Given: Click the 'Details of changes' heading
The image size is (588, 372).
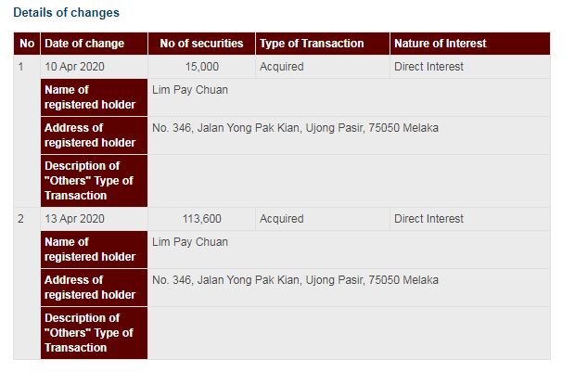Looking at the screenshot, I should (x=67, y=12).
